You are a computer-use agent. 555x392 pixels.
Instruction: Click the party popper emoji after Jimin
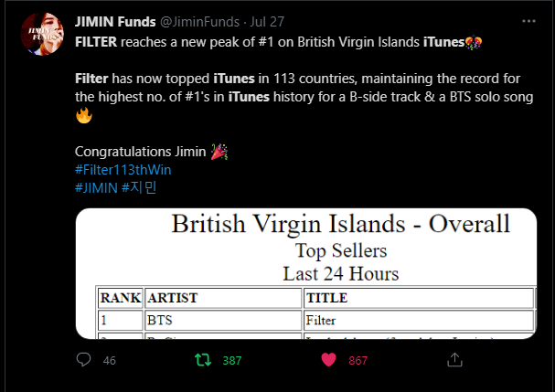click(219, 152)
